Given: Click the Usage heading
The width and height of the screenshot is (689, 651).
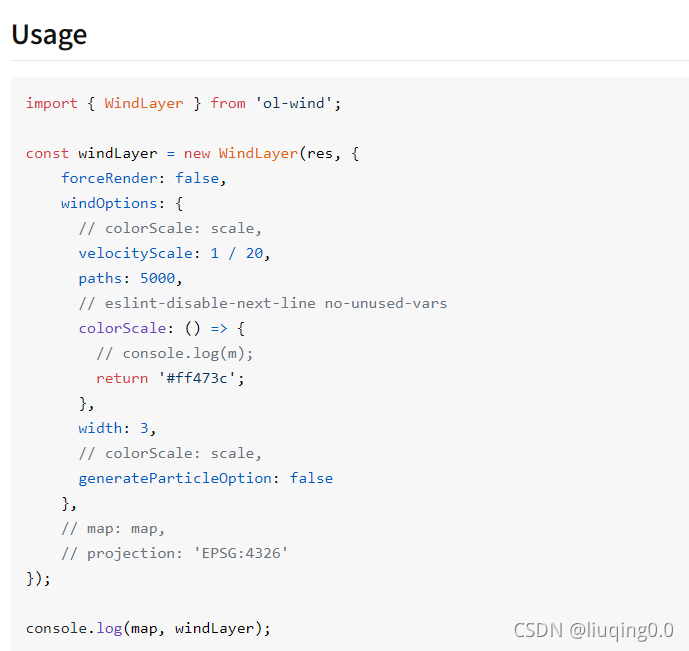Looking at the screenshot, I should tap(49, 35).
